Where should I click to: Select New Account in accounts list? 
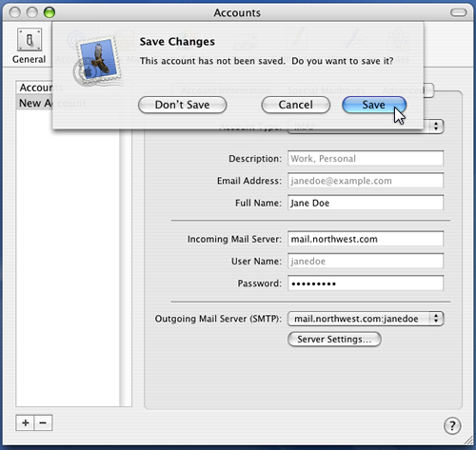click(68, 103)
